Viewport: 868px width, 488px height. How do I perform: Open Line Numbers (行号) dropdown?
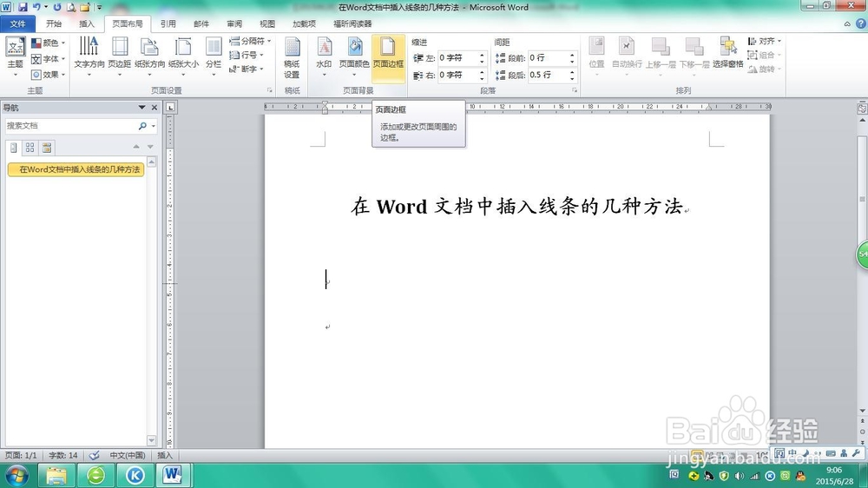247,55
